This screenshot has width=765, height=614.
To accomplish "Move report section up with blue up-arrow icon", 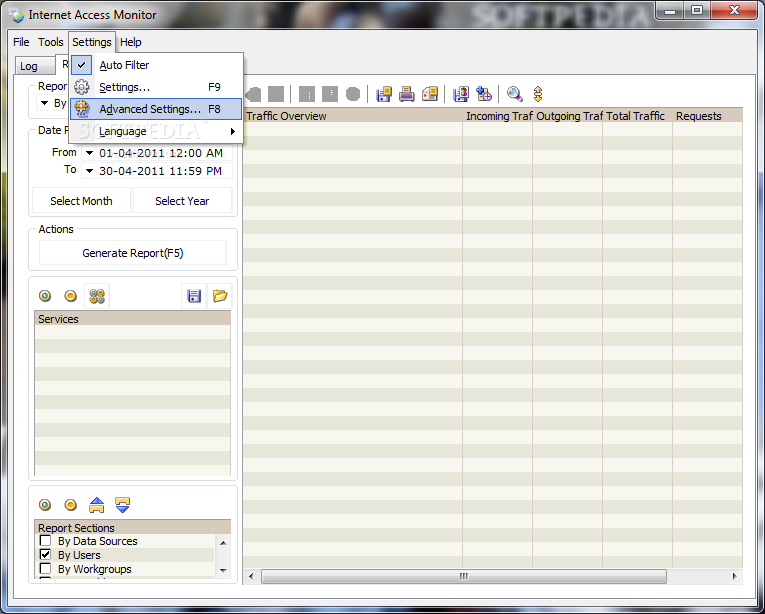I will 97,505.
